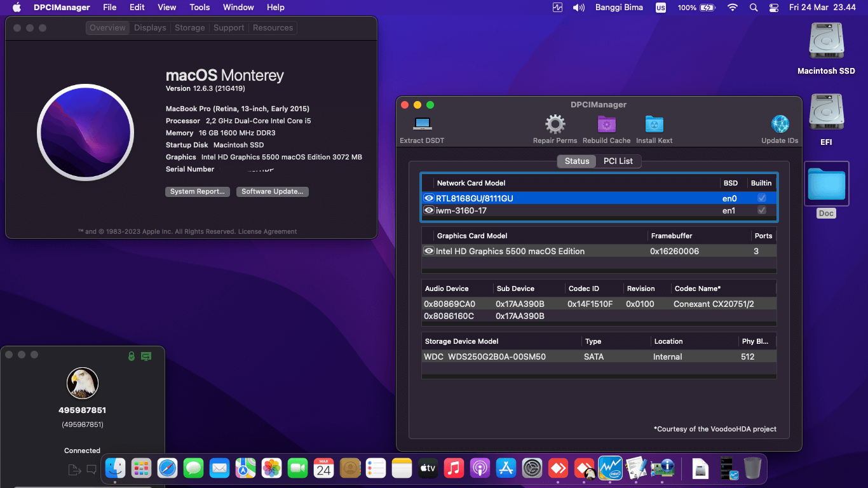Open App Store from the Dock
This screenshot has height=488, width=868.
pyautogui.click(x=506, y=469)
